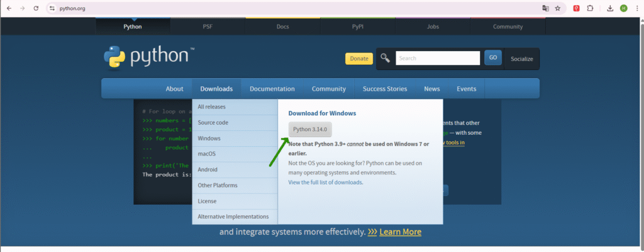Open the Extensions puzzle icon
The height and width of the screenshot is (252, 644).
click(590, 8)
